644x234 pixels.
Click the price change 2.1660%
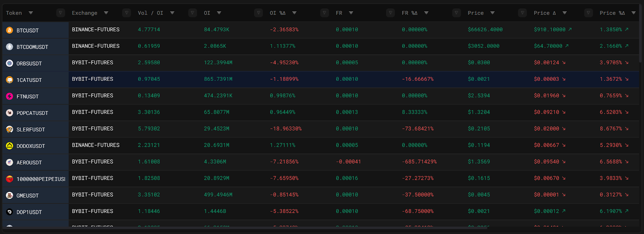(x=611, y=46)
